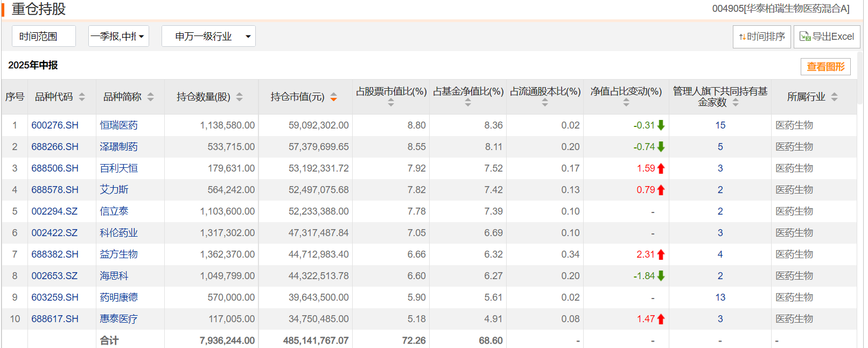Viewport: 868px width, 348px height.
Task: Sort by 持仓市值(元) column arrows
Action: click(x=334, y=97)
